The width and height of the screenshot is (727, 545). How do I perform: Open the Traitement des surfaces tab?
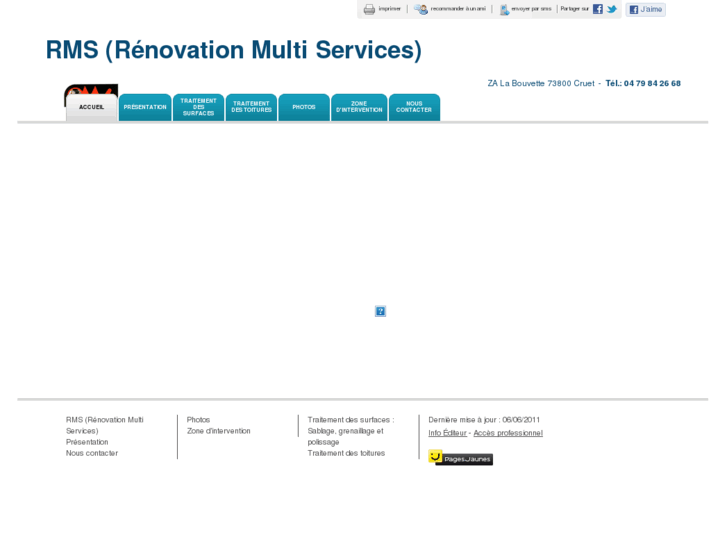(x=198, y=108)
